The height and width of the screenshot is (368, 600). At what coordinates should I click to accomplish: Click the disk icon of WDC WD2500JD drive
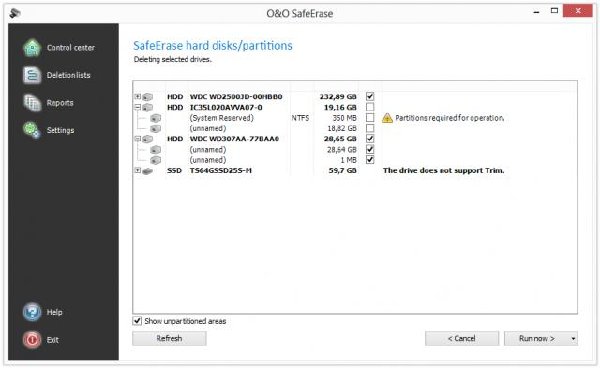(x=148, y=97)
